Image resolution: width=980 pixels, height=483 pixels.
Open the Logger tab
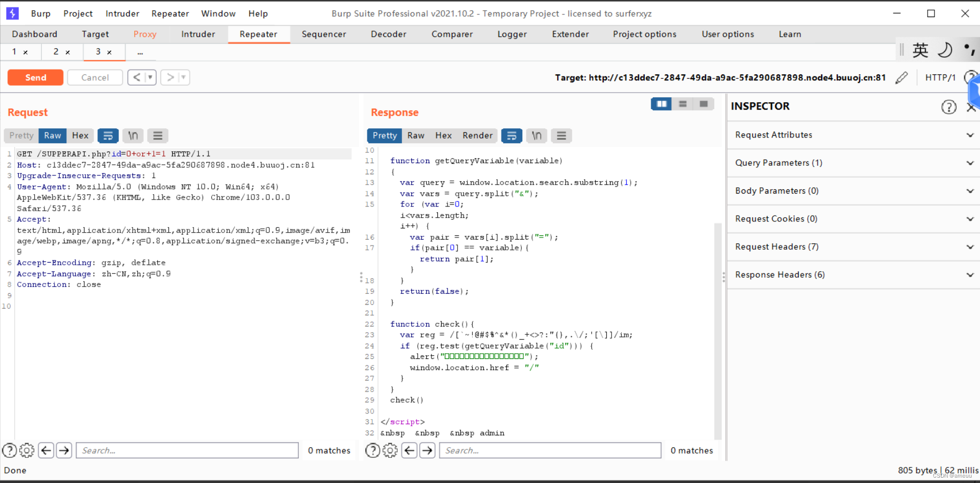coord(512,34)
